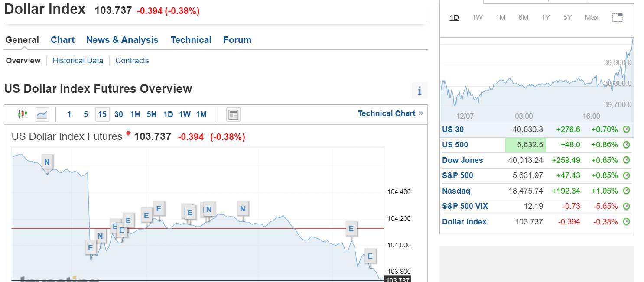Expand the Technical Chart link

pos(390,113)
